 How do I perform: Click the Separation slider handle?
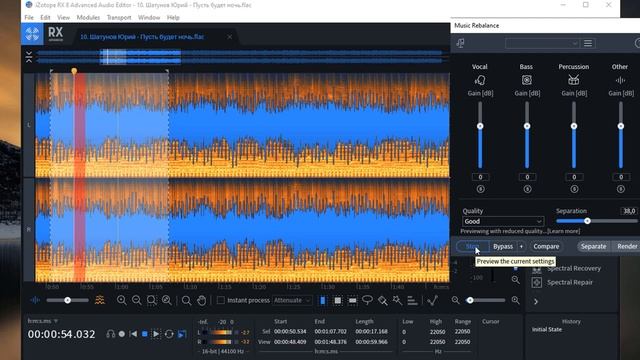point(587,221)
